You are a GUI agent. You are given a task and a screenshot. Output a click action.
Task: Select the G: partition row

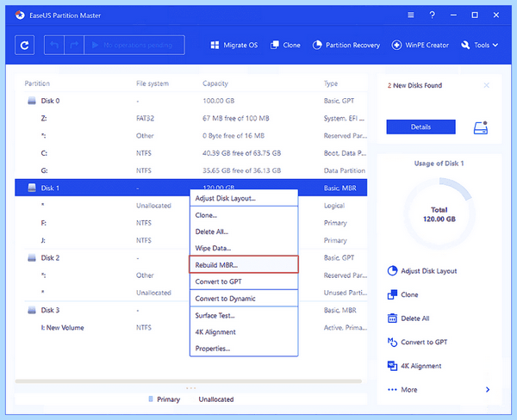coord(191,170)
